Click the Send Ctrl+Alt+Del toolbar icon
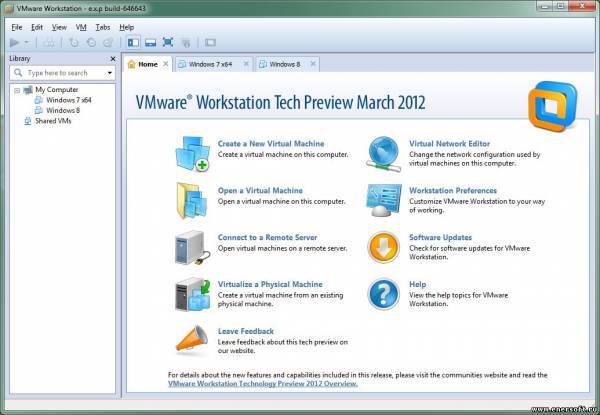This screenshot has width=600, height=415. coord(49,42)
